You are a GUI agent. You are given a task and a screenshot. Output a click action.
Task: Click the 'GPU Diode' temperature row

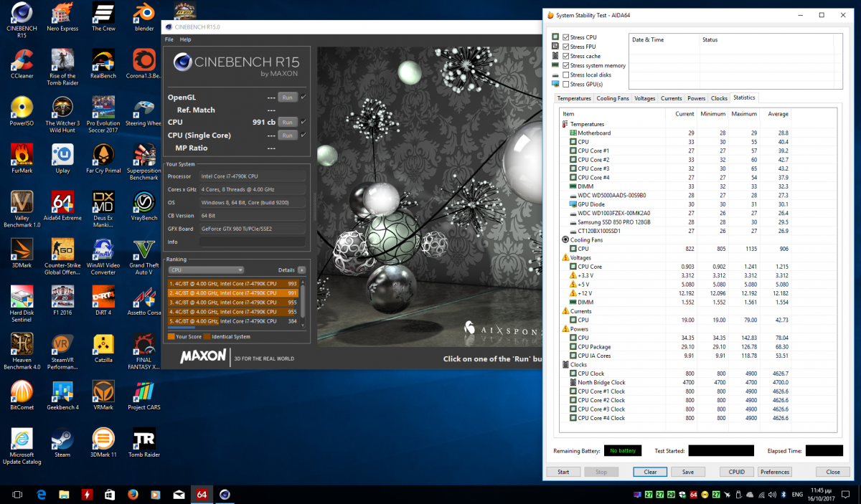(x=697, y=204)
